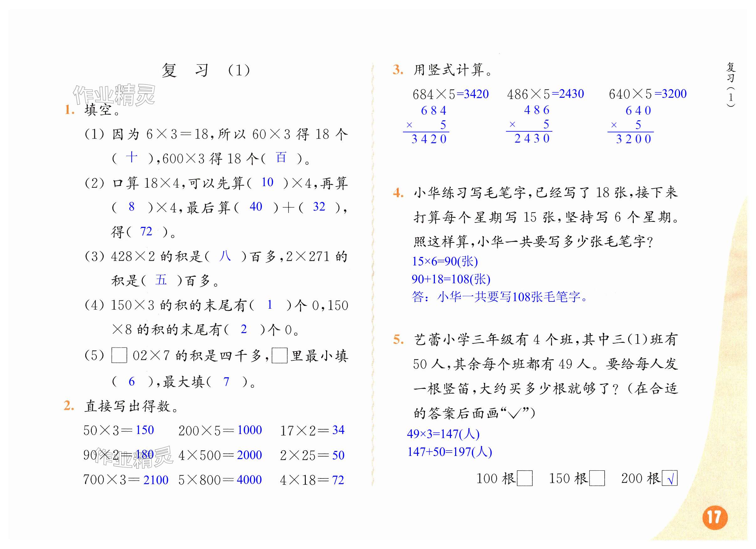Click the answer 72 after 得
This screenshot has width=756, height=549.
146,231
